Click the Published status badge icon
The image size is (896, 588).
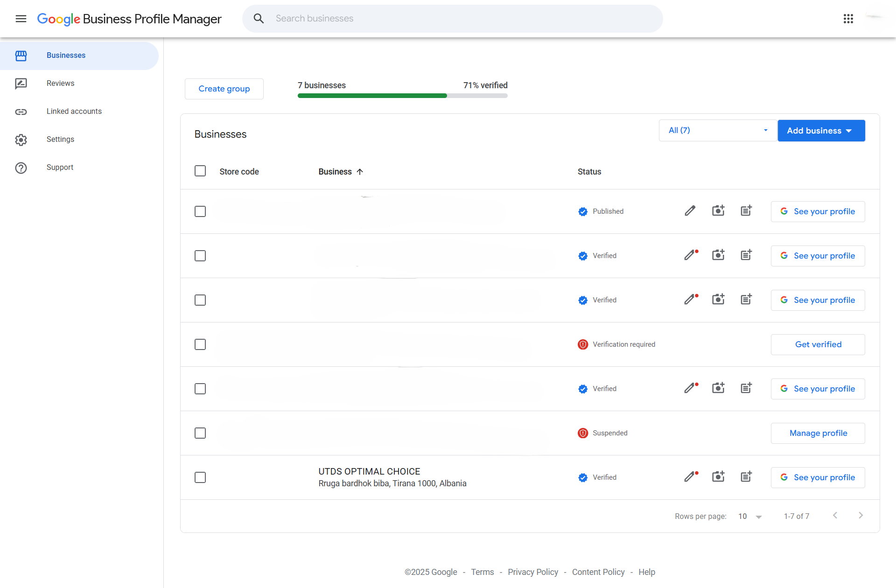click(583, 211)
